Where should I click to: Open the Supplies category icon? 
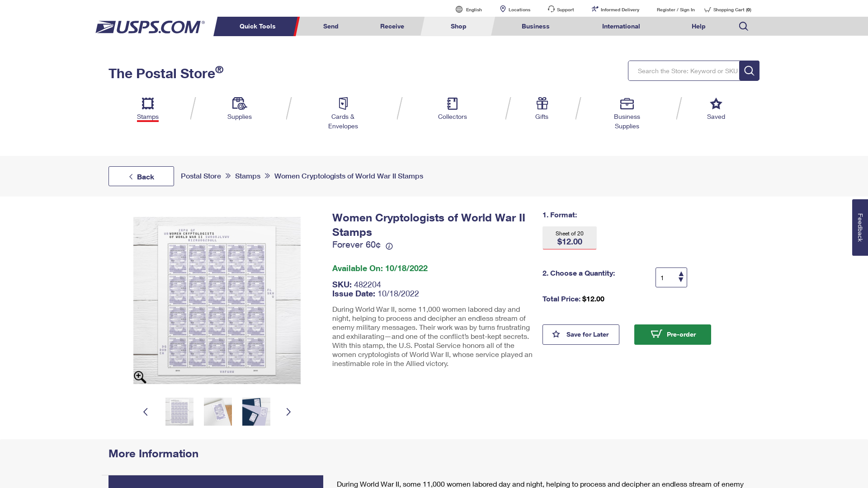[239, 103]
